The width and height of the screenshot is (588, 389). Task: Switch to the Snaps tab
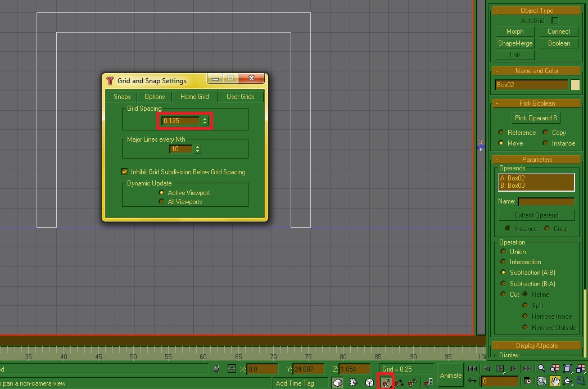click(x=122, y=96)
